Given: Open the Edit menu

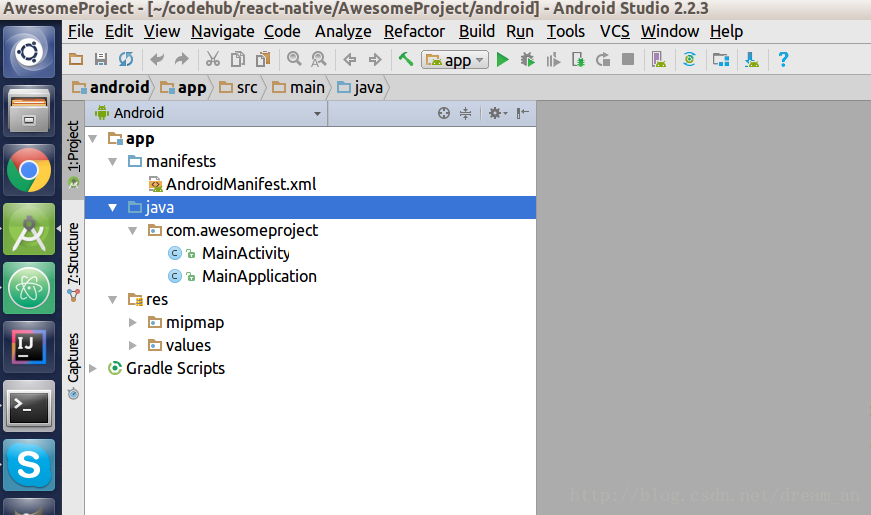Looking at the screenshot, I should pyautogui.click(x=119, y=32).
